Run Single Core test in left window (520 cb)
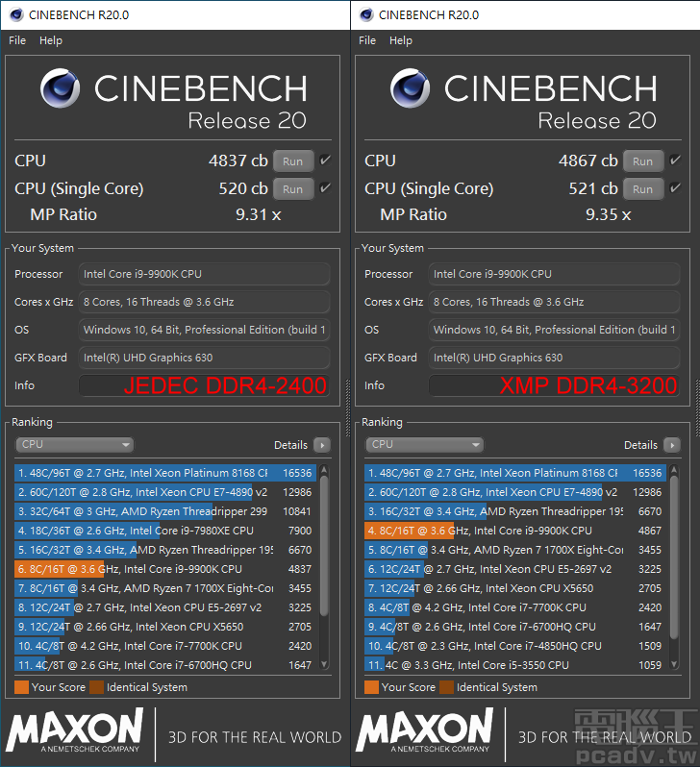Viewport: 700px width, 767px height. [x=292, y=189]
